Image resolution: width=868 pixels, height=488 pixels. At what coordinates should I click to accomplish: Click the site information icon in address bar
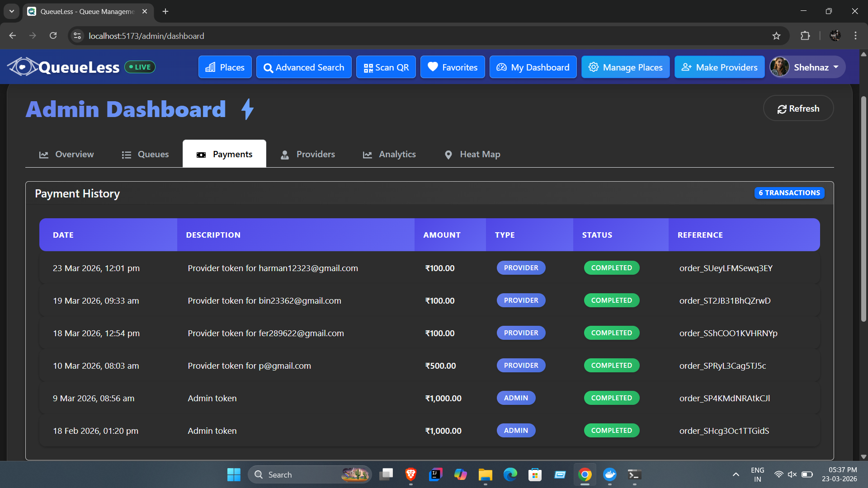point(77,36)
